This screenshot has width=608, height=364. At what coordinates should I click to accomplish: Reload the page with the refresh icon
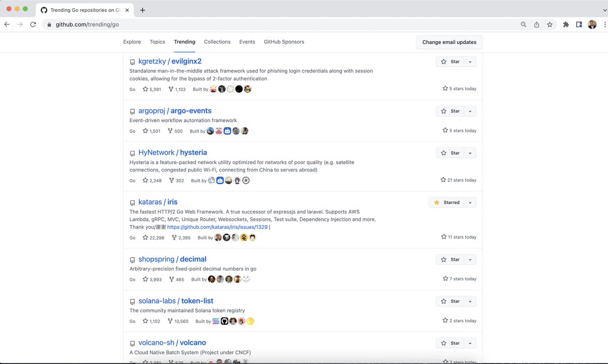[33, 24]
